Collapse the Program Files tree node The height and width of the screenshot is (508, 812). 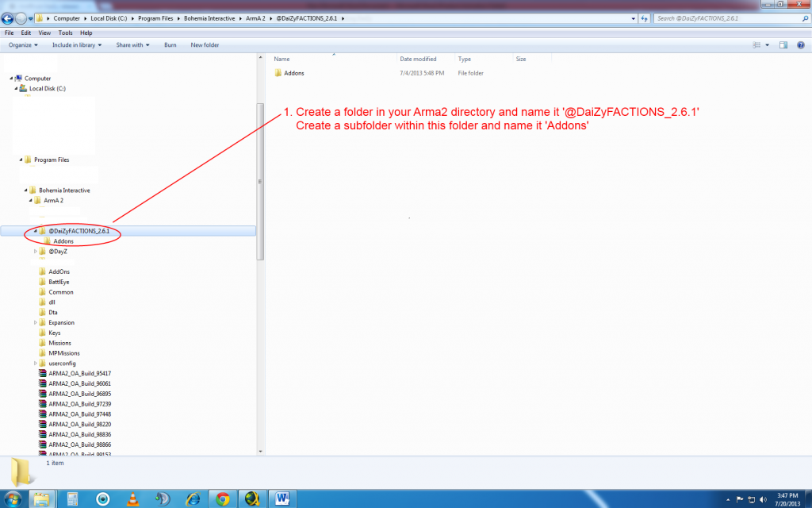pyautogui.click(x=21, y=160)
